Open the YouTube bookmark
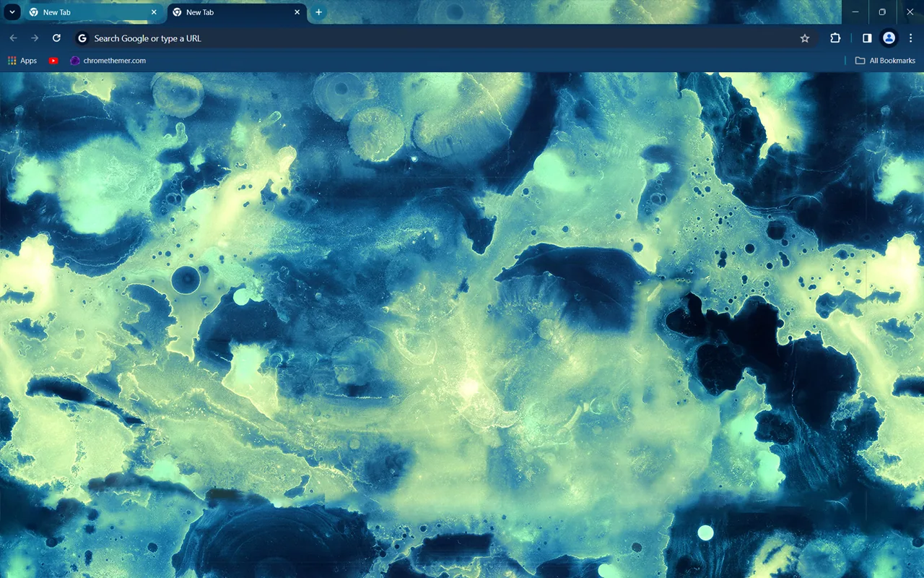This screenshot has height=578, width=924. [x=53, y=61]
